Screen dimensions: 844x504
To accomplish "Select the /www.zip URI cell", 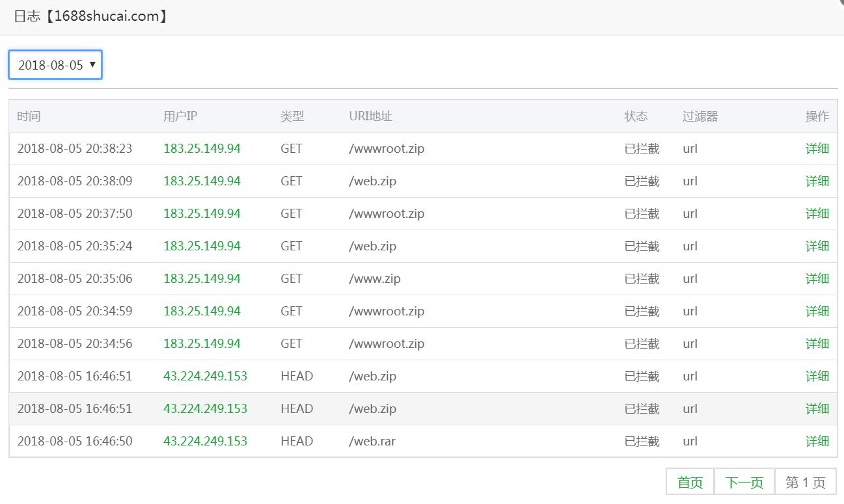I will pos(375,278).
